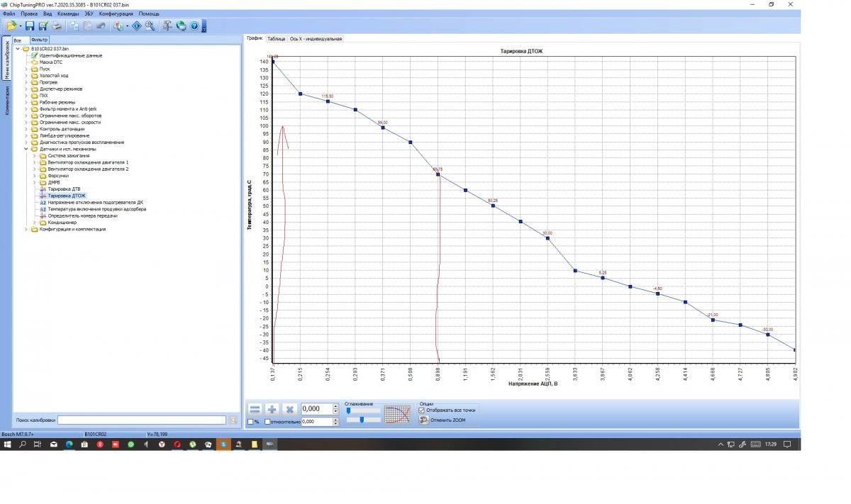Switch to the 'Таблица' tab
The height and width of the screenshot is (504, 851).
(x=276, y=39)
